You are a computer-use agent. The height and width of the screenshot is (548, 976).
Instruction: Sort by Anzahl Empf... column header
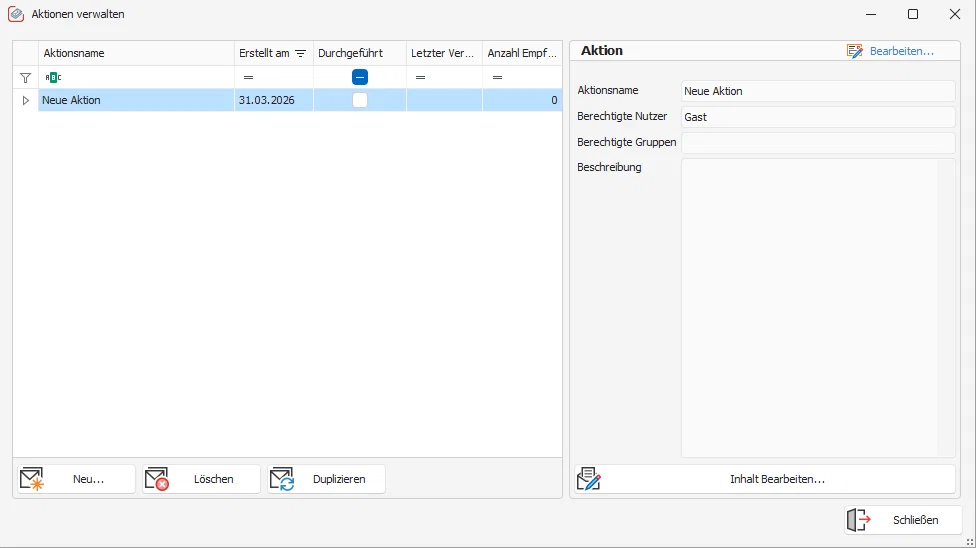coord(522,54)
